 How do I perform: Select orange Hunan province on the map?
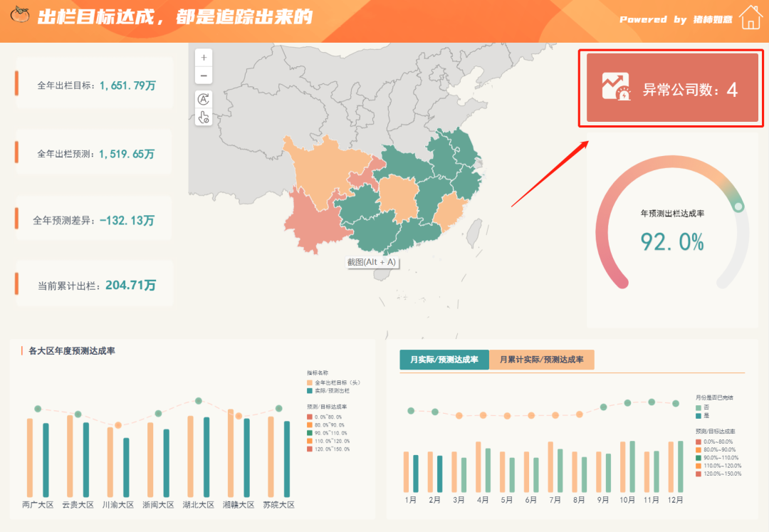(398, 197)
